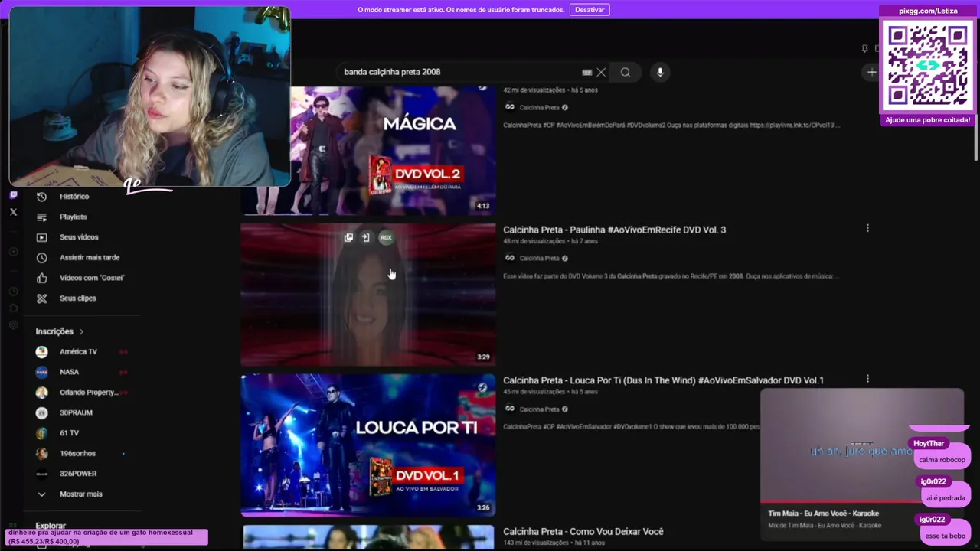The width and height of the screenshot is (980, 551).
Task: Open video title Louca Por Ti (Dus In The Wind)
Action: [663, 380]
